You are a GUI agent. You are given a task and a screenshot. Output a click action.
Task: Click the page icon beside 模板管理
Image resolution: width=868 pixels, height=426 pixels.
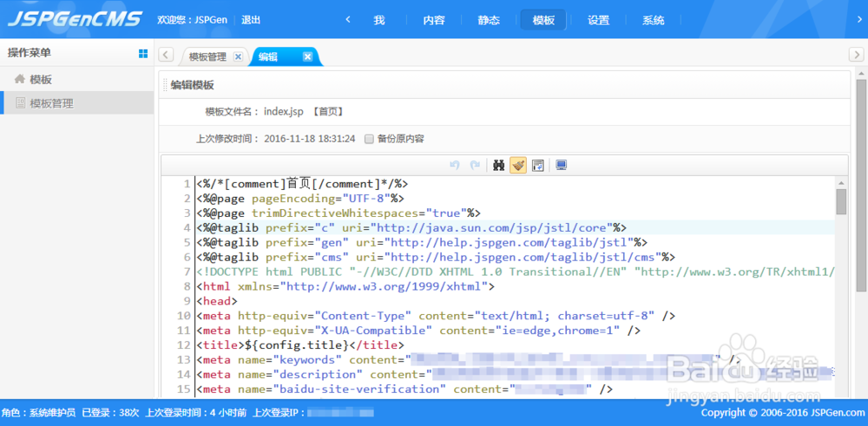click(x=21, y=103)
